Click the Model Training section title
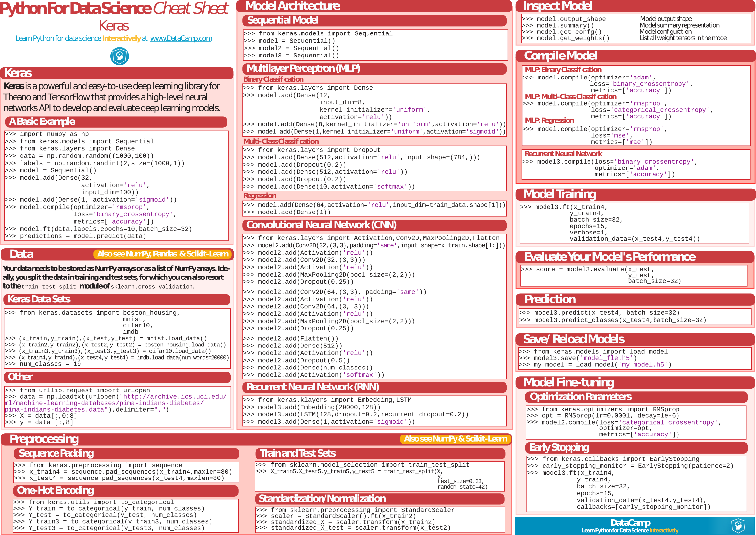The width and height of the screenshot is (756, 535). point(560,194)
